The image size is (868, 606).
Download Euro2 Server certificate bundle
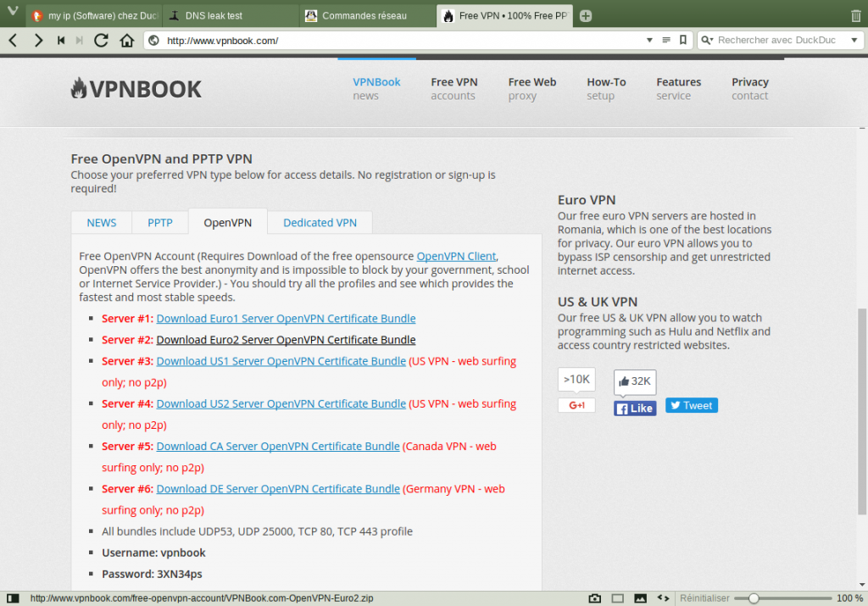pos(286,340)
